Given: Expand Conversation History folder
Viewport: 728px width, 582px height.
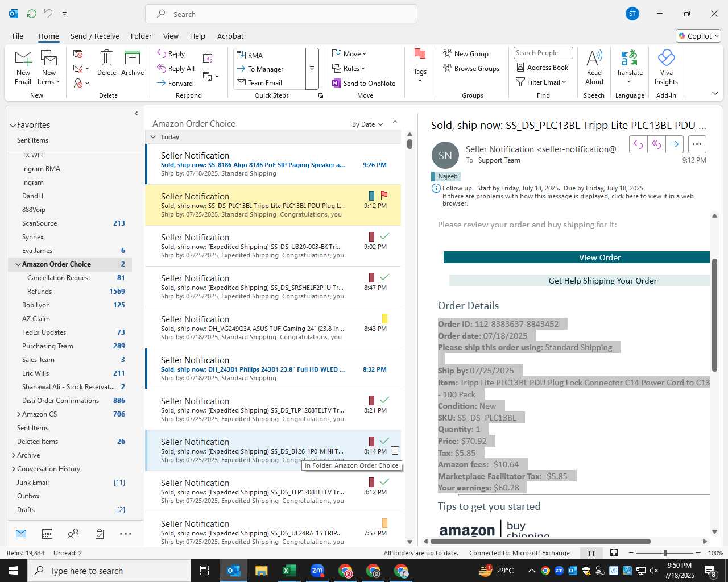Looking at the screenshot, I should tap(14, 469).
